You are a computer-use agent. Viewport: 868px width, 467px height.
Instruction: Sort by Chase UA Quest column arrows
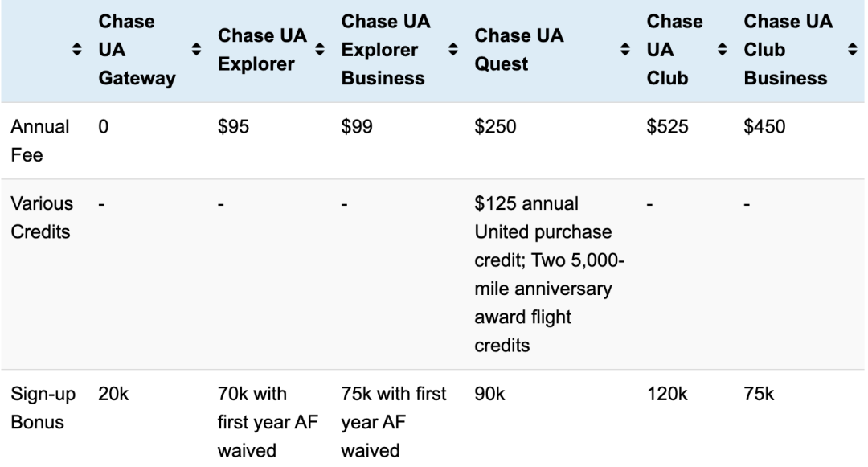pos(625,50)
